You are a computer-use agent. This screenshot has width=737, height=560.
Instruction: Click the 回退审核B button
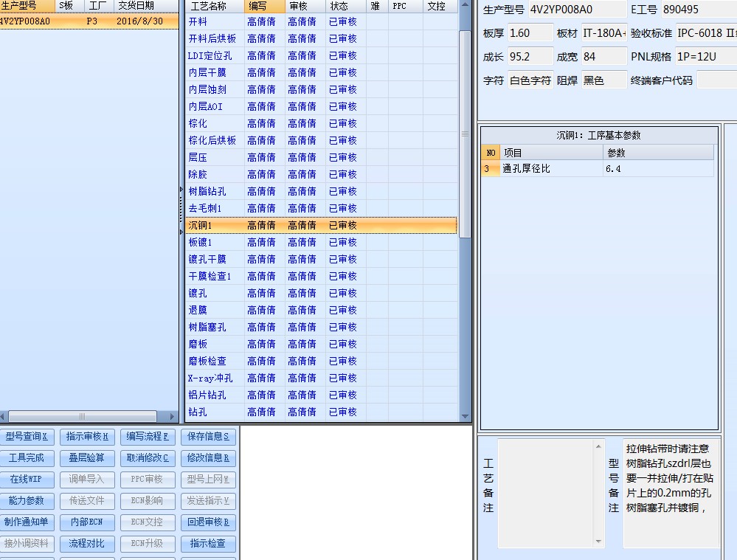click(208, 522)
